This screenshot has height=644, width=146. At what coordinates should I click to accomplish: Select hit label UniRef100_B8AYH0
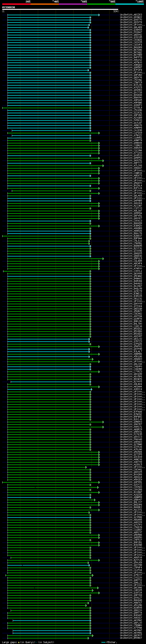(x=131, y=98)
